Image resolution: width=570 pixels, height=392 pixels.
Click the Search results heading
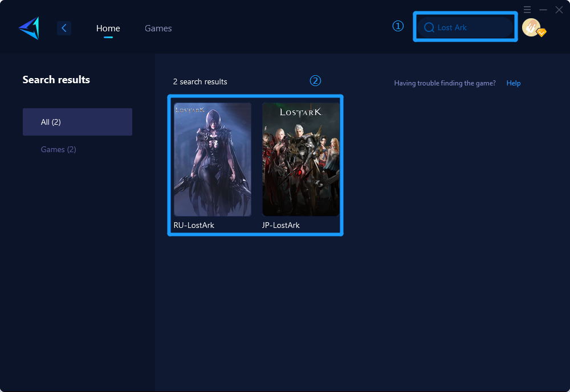[x=56, y=80]
